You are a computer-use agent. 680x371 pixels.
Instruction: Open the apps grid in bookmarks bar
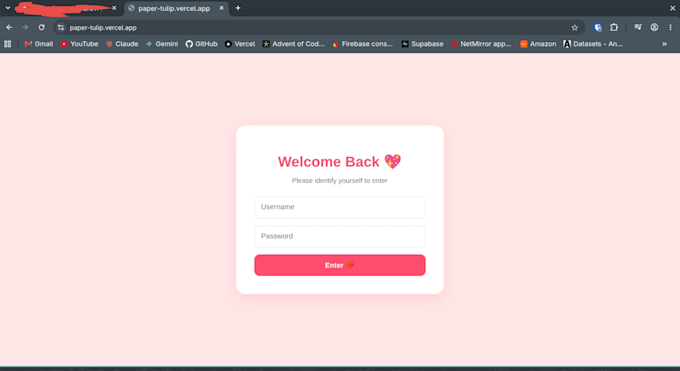click(7, 44)
